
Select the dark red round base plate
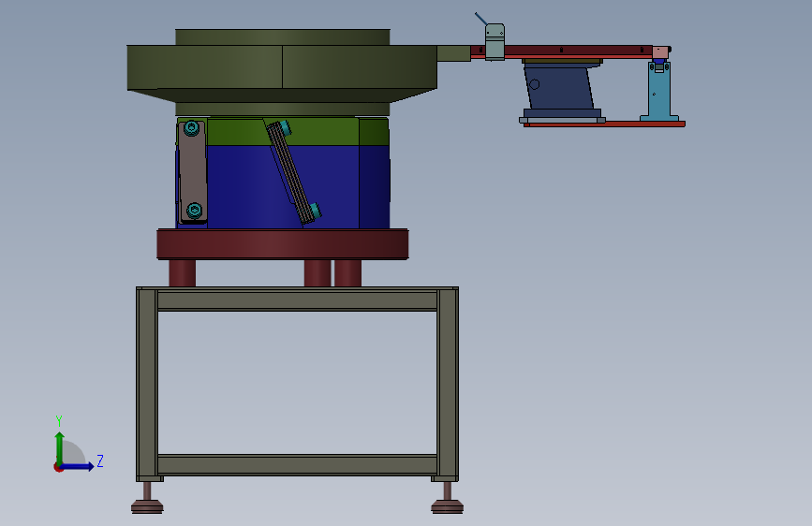(282, 244)
